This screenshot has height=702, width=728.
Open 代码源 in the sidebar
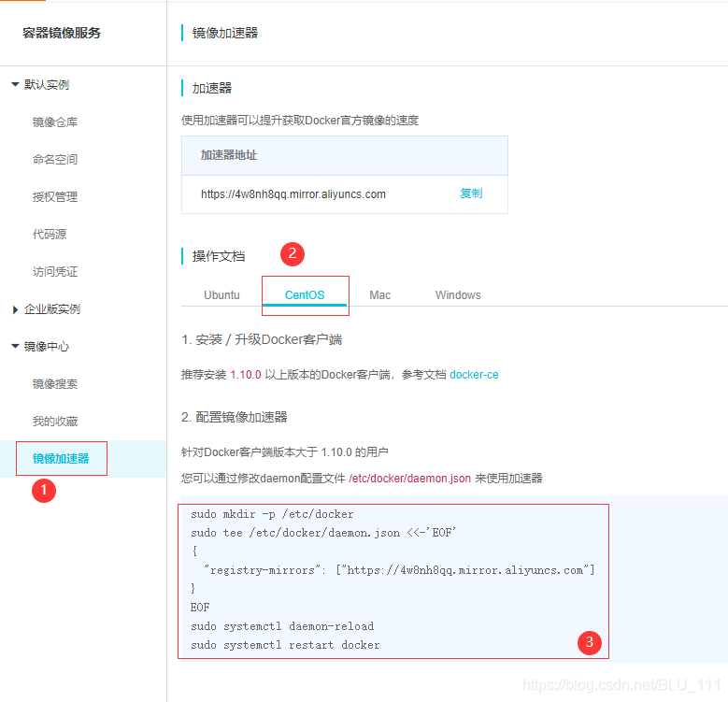pos(50,234)
